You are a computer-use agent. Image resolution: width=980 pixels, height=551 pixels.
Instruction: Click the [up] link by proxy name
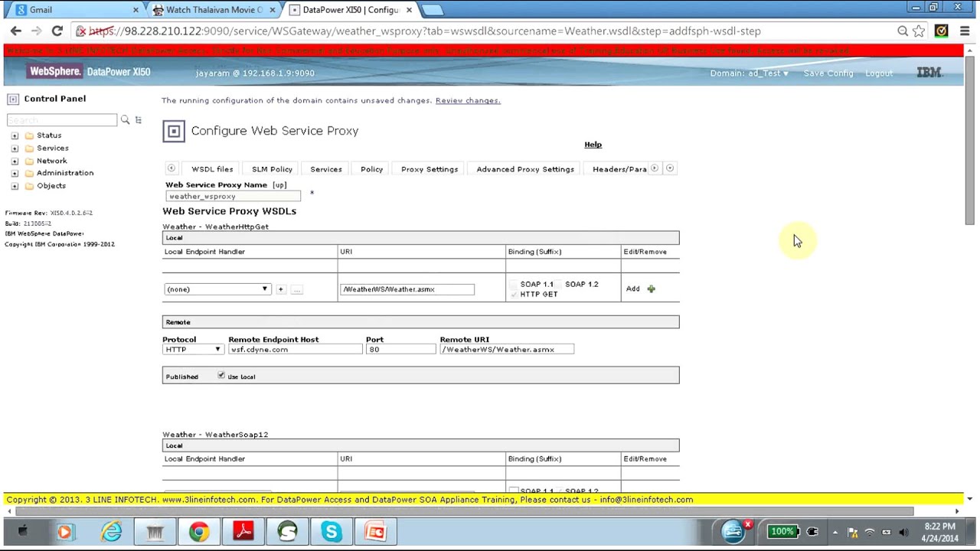coord(279,185)
